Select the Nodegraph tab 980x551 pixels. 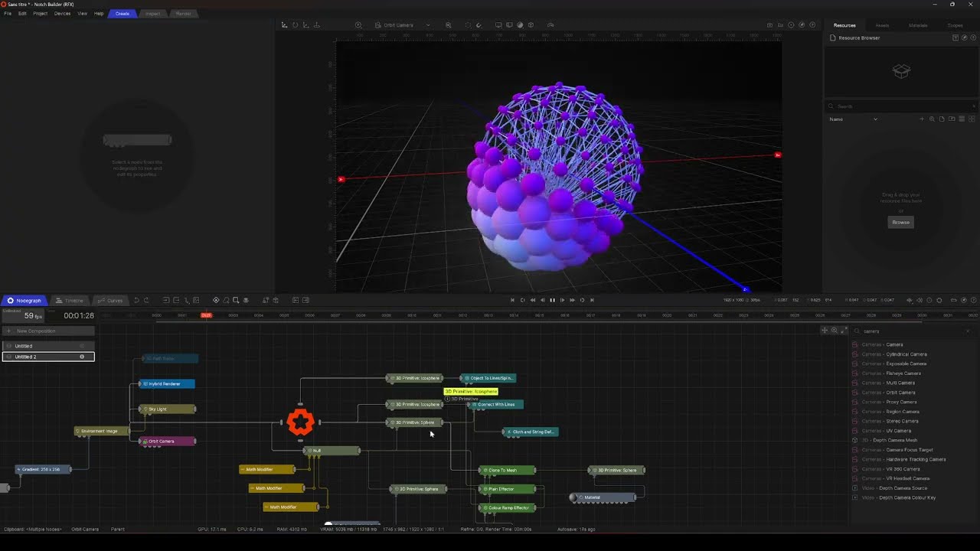coord(24,301)
